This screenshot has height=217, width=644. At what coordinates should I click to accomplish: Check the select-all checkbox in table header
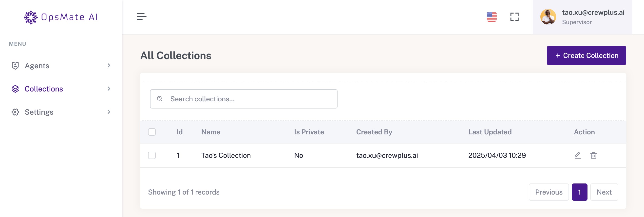click(152, 132)
